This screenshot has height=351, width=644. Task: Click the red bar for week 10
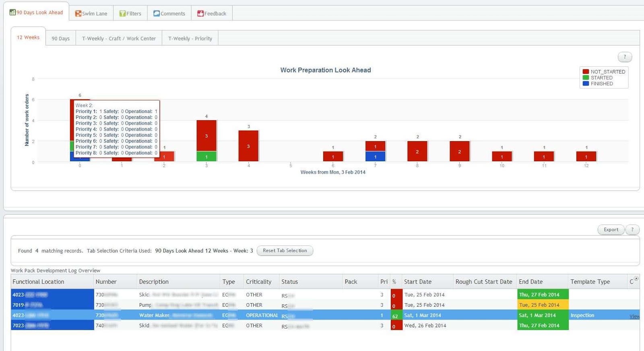[x=502, y=156]
